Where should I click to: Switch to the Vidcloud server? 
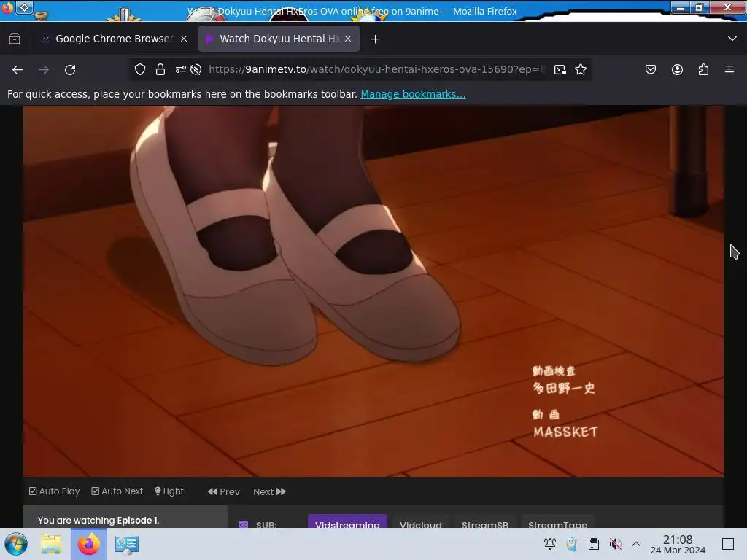pos(421,521)
